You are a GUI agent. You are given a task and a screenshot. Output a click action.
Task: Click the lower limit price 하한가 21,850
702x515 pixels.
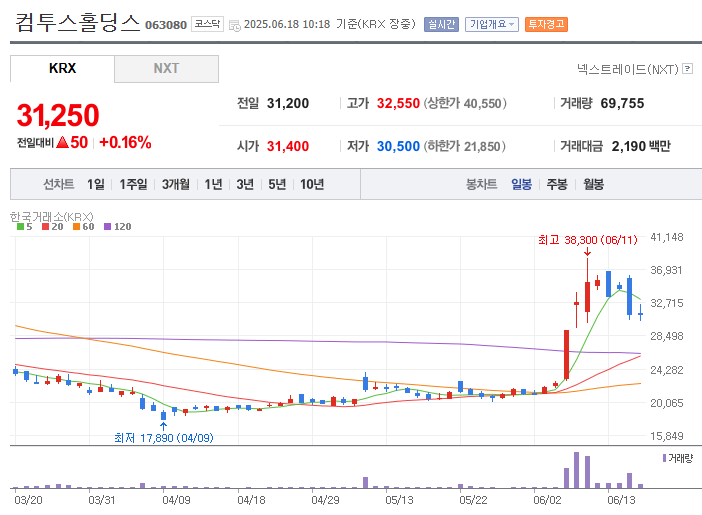pyautogui.click(x=465, y=146)
